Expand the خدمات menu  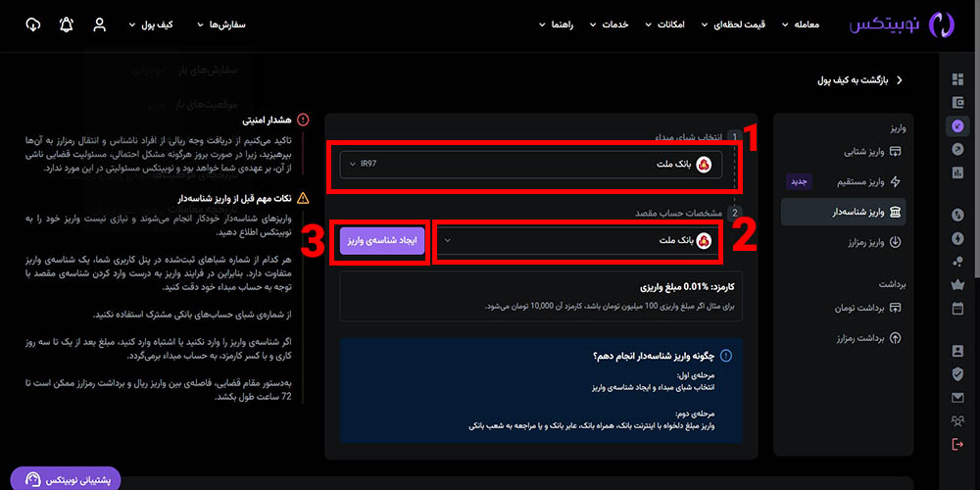point(610,25)
